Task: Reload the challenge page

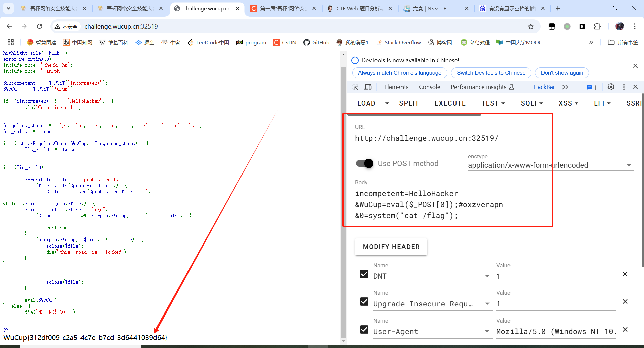Action: pos(40,26)
